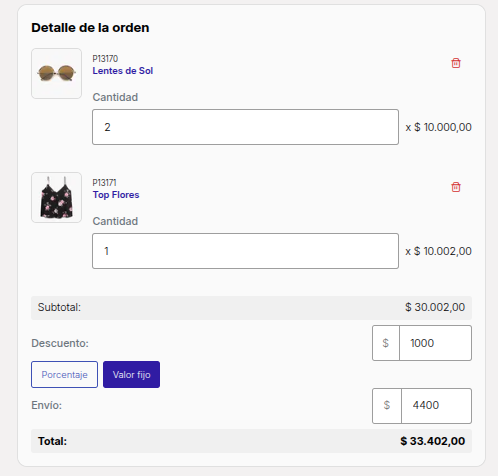Click the Detalle de la orden heading
This screenshot has height=476, width=498.
[x=90, y=28]
